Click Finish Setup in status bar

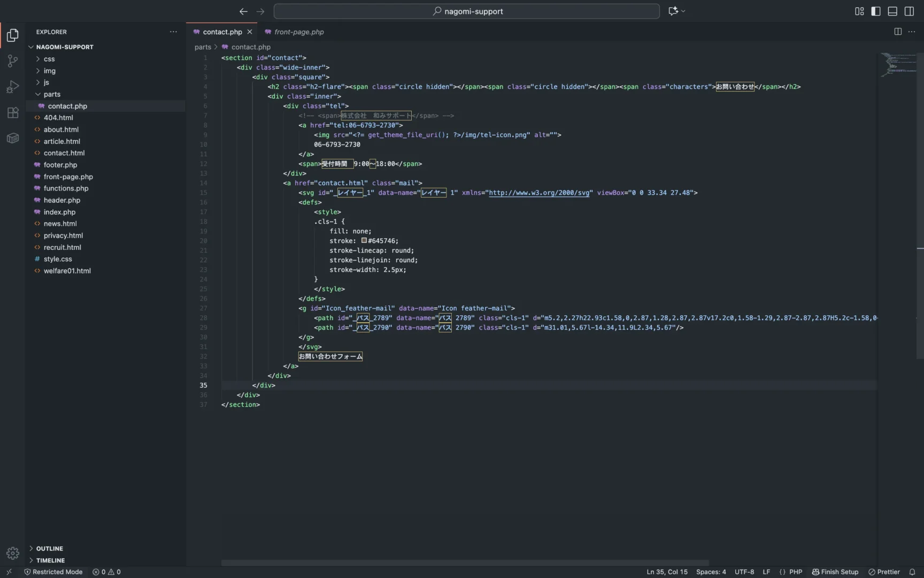coord(835,572)
